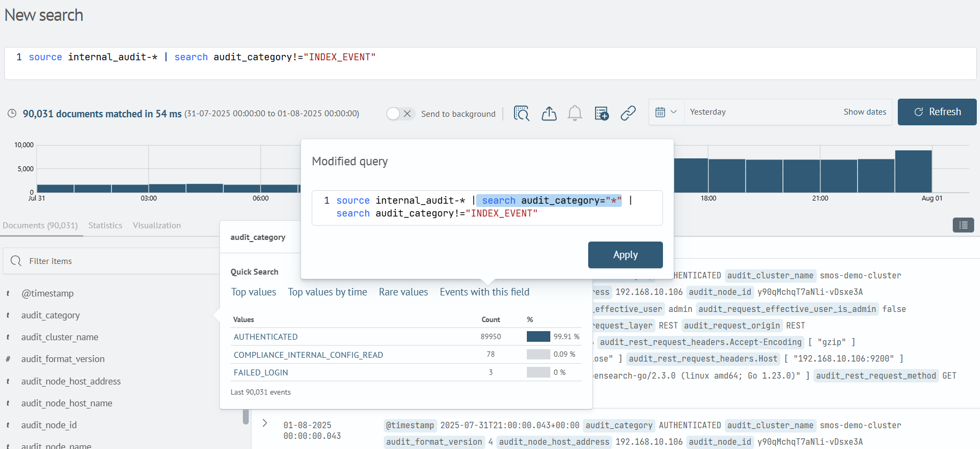980x449 pixels.
Task: Click the tall histogram bar before Aug 01
Action: tap(913, 171)
